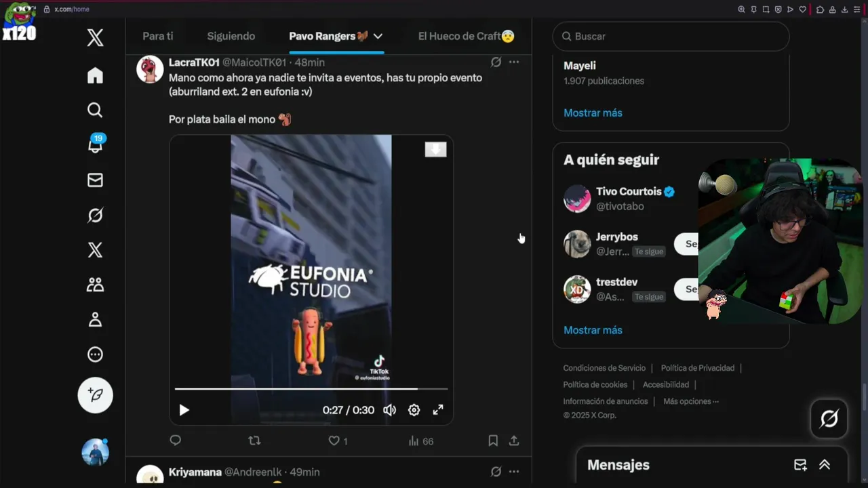Click Grok icon on LacraTK01's post
The image size is (868, 488).
tap(496, 62)
